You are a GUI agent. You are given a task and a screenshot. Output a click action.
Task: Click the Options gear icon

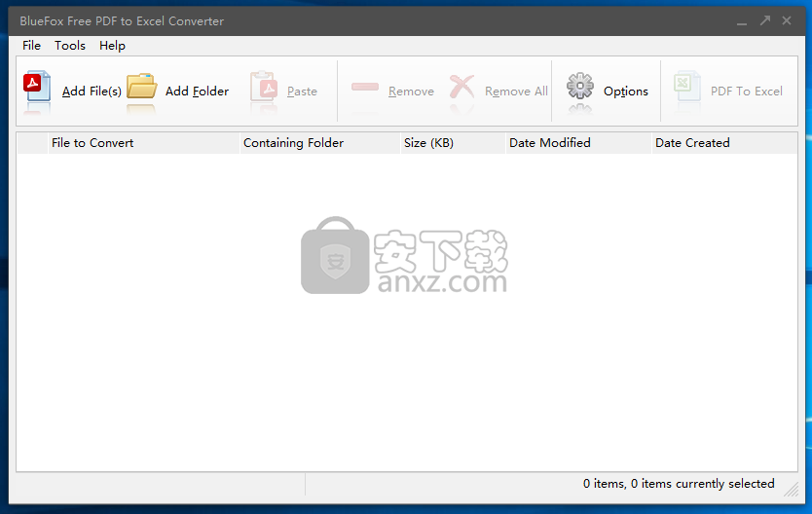point(580,86)
